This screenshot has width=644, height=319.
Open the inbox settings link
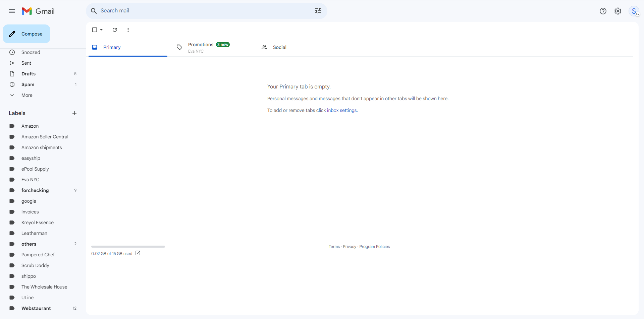click(x=342, y=110)
